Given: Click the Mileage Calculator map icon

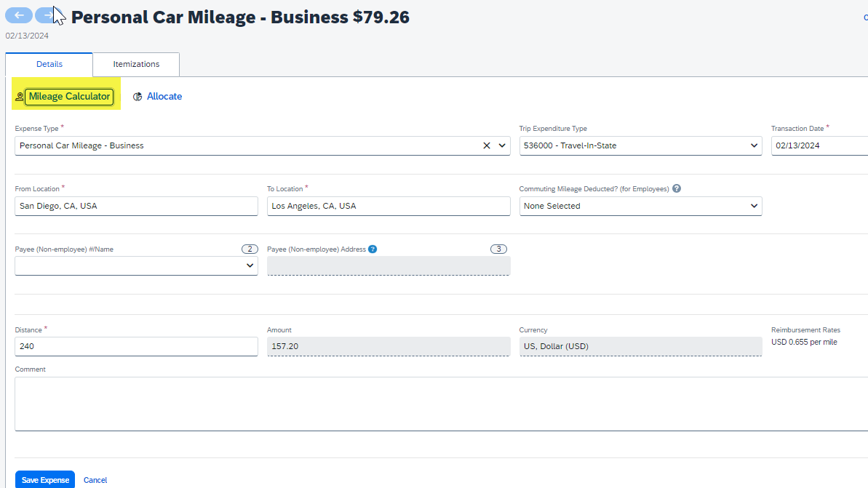Looking at the screenshot, I should pos(20,97).
